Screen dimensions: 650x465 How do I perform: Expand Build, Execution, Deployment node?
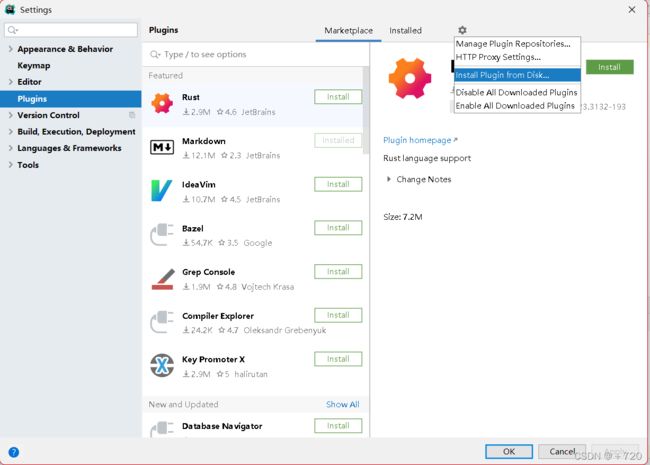[10, 131]
